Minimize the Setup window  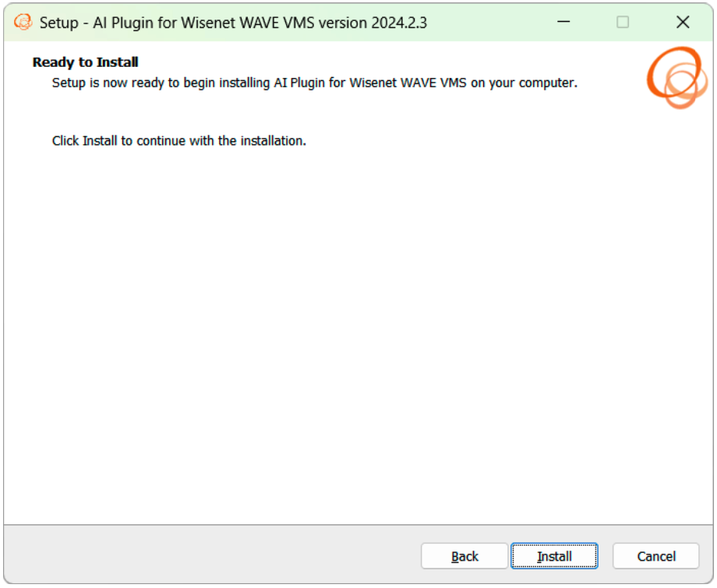click(563, 22)
